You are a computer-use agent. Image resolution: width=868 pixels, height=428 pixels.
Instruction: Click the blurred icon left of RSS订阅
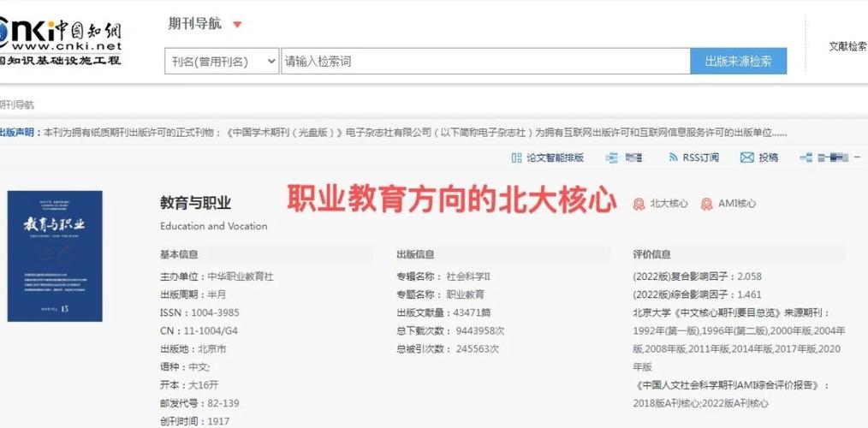point(612,158)
